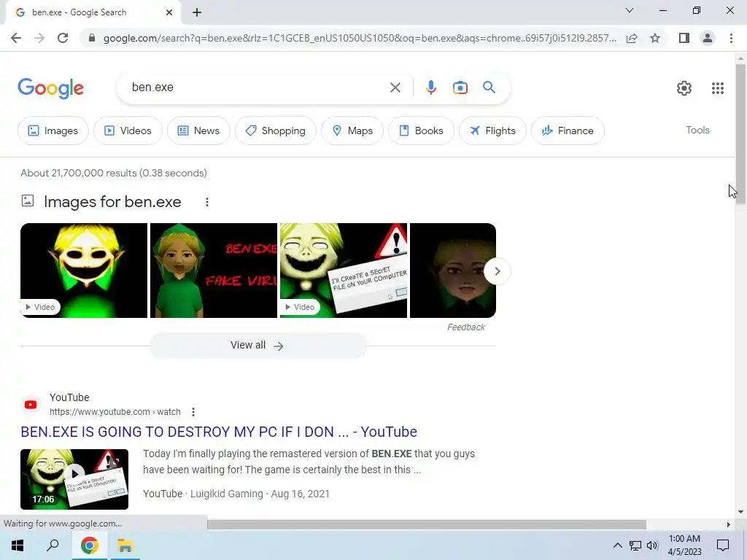This screenshot has width=747, height=560.
Task: Show next images with carousel arrow
Action: tap(497, 271)
